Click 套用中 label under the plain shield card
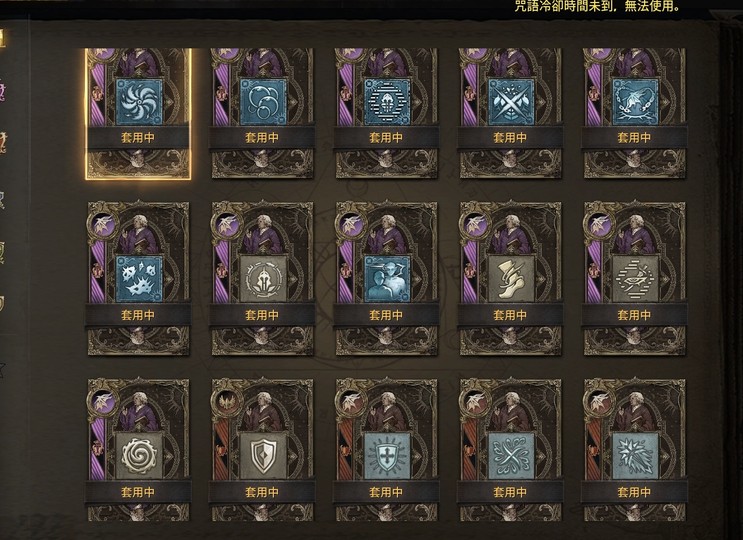Viewport: 743px width, 540px height. click(262, 492)
